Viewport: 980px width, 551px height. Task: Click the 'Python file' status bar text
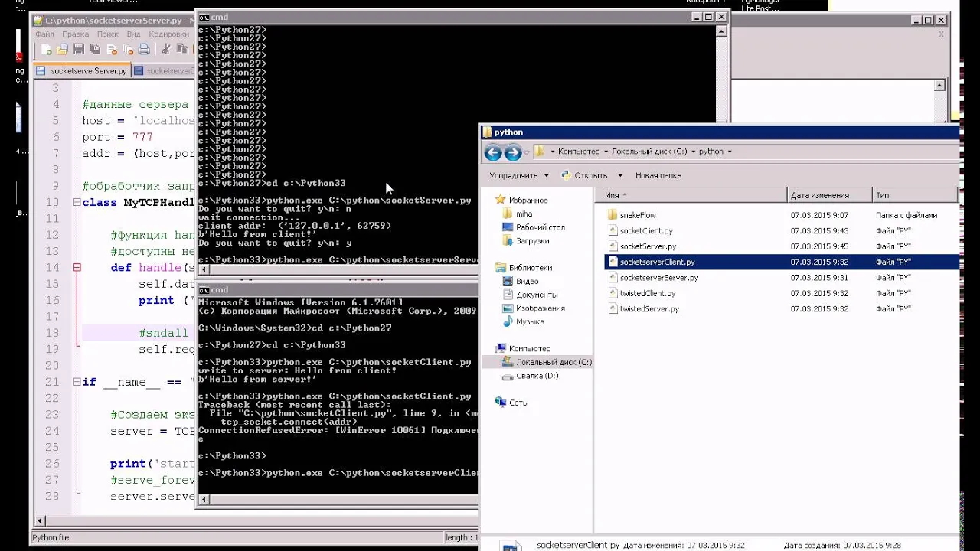pos(51,538)
